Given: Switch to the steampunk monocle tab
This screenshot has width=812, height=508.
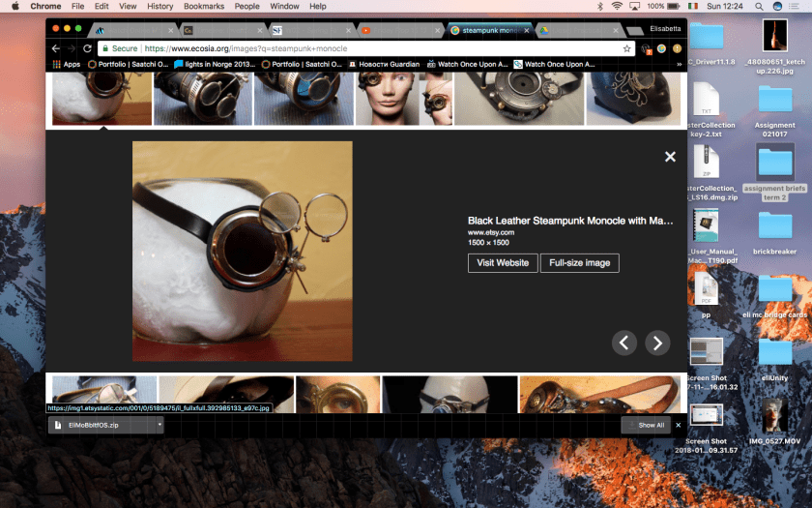Looking at the screenshot, I should tap(488, 30).
